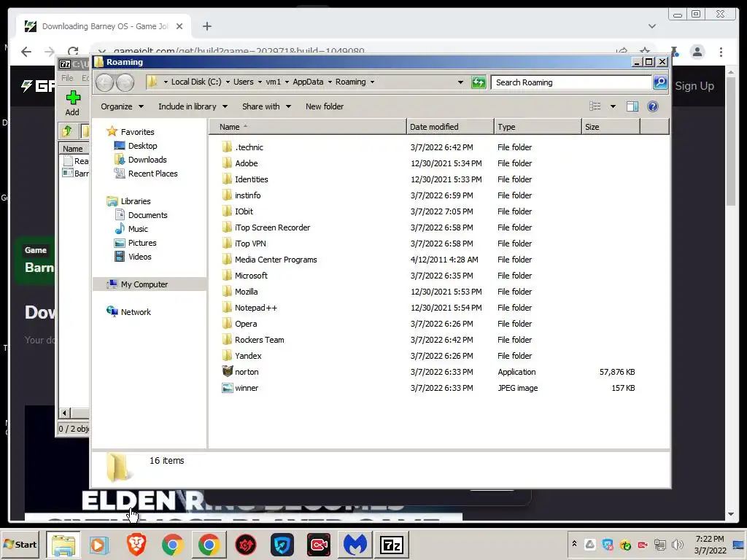This screenshot has width=747, height=560.
Task: Switch to 7-Zip taskbar icon
Action: point(392,545)
